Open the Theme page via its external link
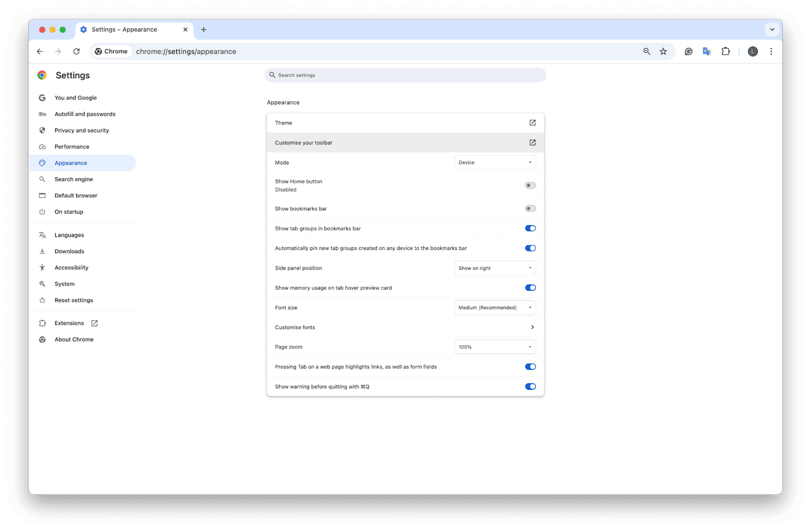The height and width of the screenshot is (532, 811). (532, 122)
